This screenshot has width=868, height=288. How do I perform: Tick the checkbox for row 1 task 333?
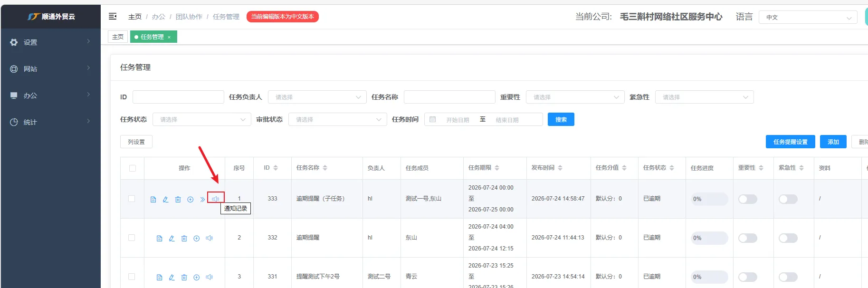pyautogui.click(x=132, y=199)
